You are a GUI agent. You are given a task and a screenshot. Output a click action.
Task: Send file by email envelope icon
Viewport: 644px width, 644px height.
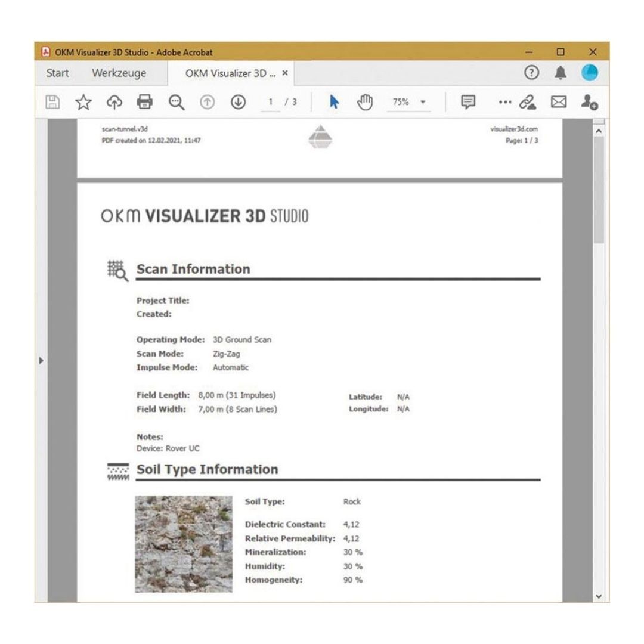[x=558, y=102]
